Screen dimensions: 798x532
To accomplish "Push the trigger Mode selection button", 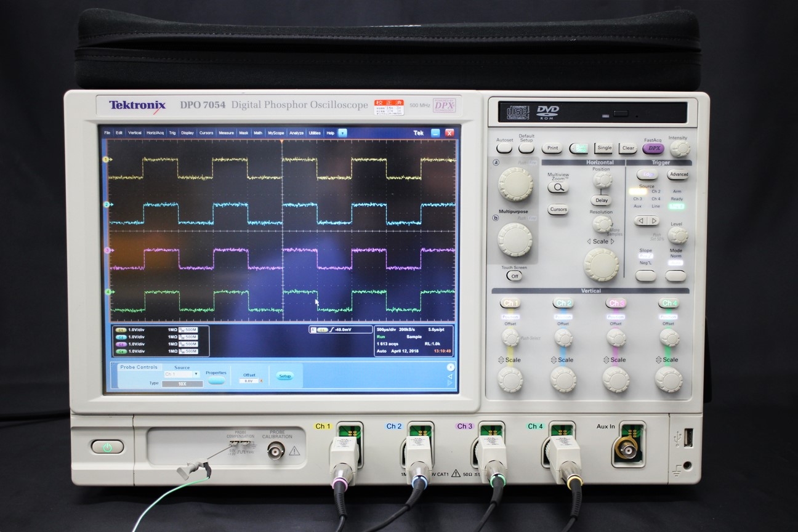I will (675, 275).
